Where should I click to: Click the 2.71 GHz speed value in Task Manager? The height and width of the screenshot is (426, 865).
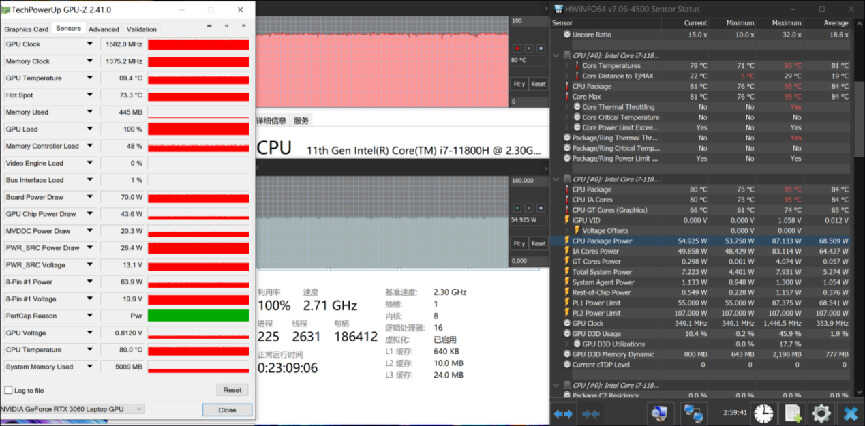point(330,306)
